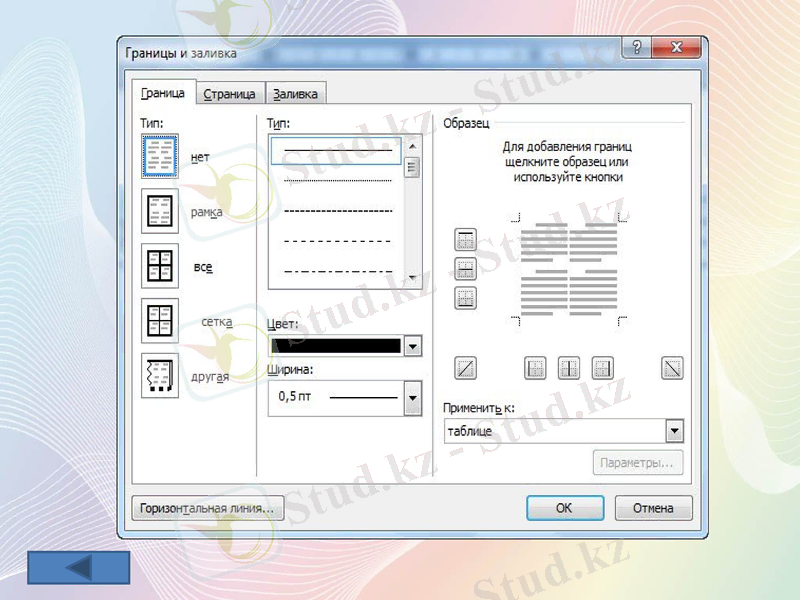Viewport: 800px width, 600px height.
Task: Choose the 'рамка' box border preset
Action: pyautogui.click(x=160, y=212)
